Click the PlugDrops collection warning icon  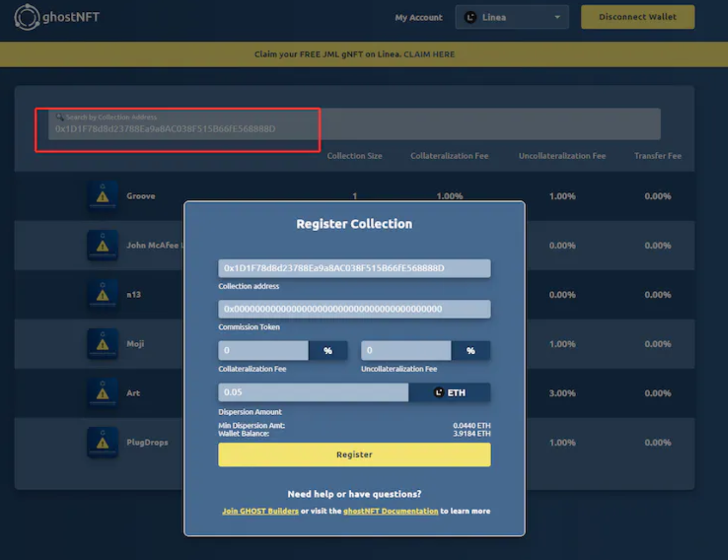tap(102, 442)
